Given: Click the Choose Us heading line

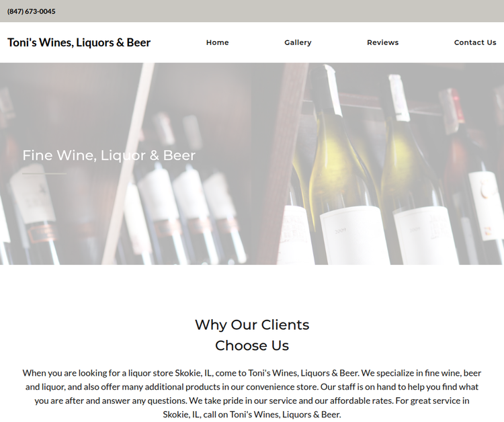Looking at the screenshot, I should pyautogui.click(x=252, y=345).
